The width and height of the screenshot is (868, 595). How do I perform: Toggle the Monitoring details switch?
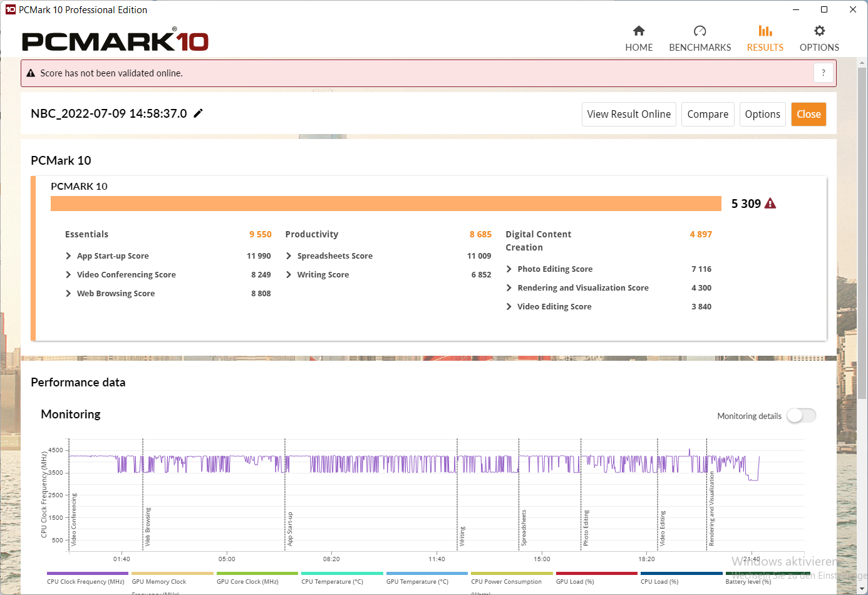[802, 416]
